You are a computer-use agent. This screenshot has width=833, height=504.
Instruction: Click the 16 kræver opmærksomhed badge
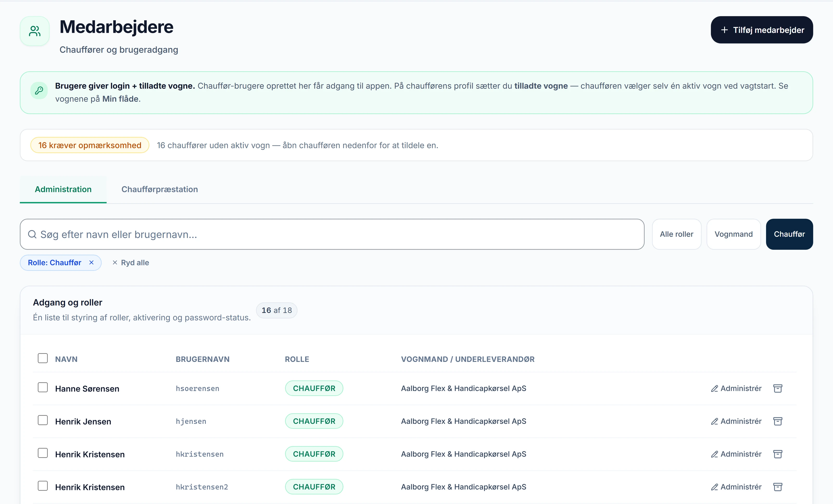[x=90, y=145]
